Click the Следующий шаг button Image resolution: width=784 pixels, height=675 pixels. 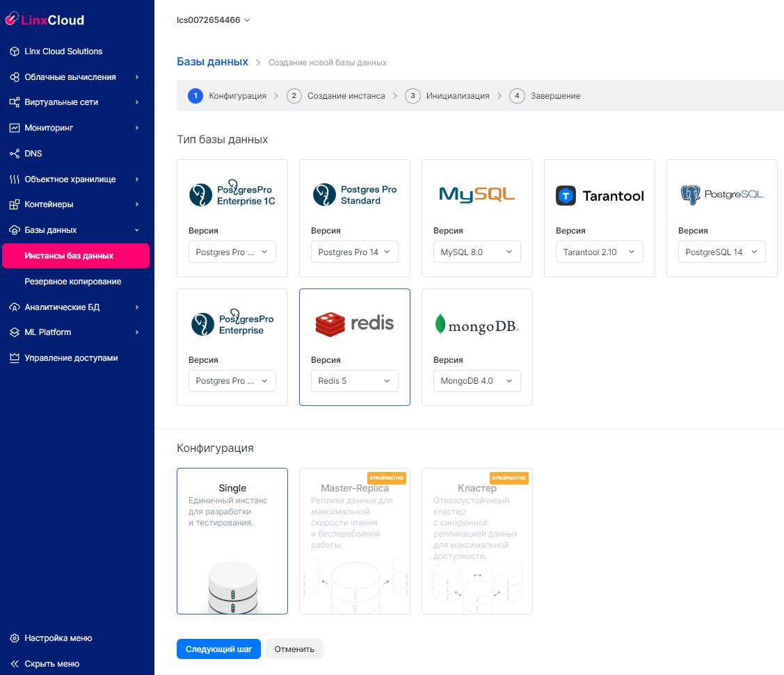[218, 649]
